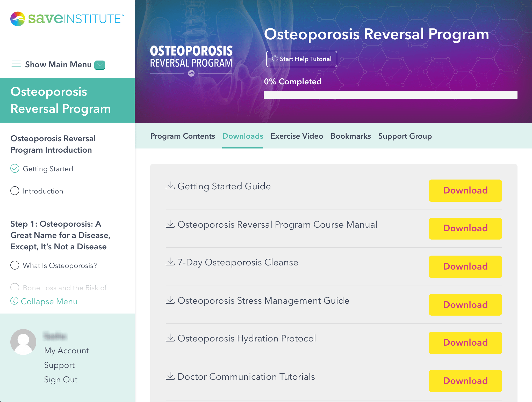Viewport: 532px width, 402px height.
Task: Expand Osteoporosis Reversal Program Introduction section
Action: pos(53,144)
